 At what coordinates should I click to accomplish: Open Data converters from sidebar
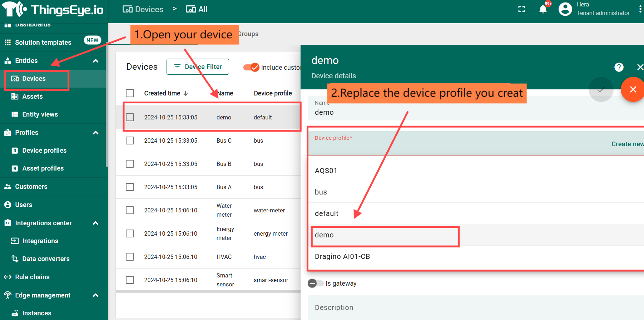(x=46, y=259)
